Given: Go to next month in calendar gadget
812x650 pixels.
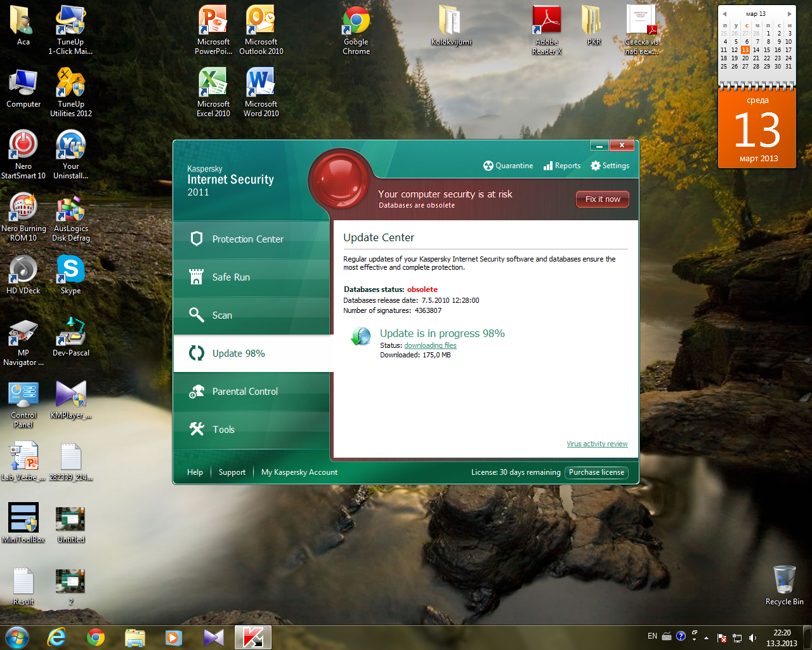Looking at the screenshot, I should 789,13.
